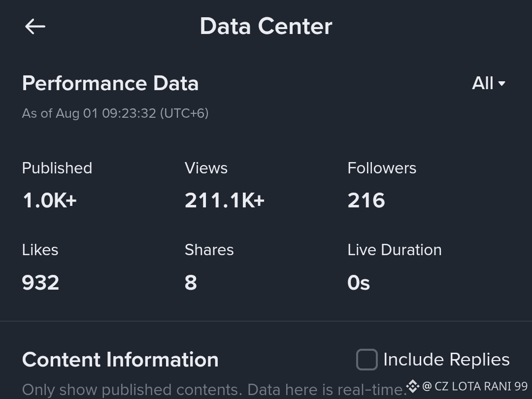Image resolution: width=532 pixels, height=399 pixels.
Task: Tap the Binance logo watermark icon
Action: click(x=413, y=386)
